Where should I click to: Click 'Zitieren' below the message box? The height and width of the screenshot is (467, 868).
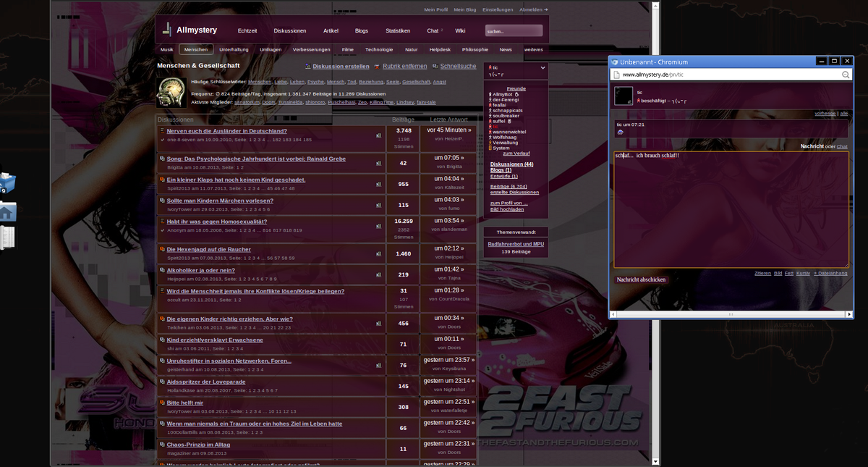[x=762, y=273]
